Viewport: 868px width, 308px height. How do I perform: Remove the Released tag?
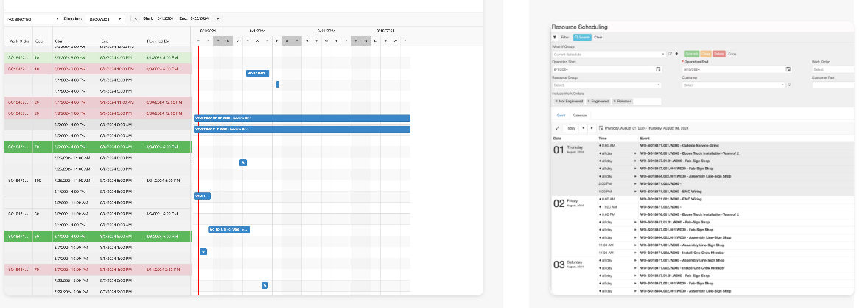click(x=614, y=102)
